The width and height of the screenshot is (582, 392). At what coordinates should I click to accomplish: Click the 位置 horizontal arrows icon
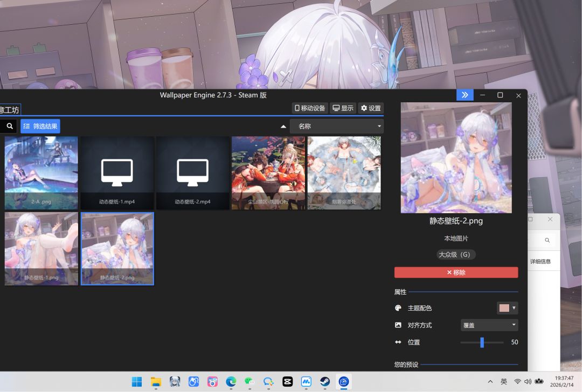point(398,342)
